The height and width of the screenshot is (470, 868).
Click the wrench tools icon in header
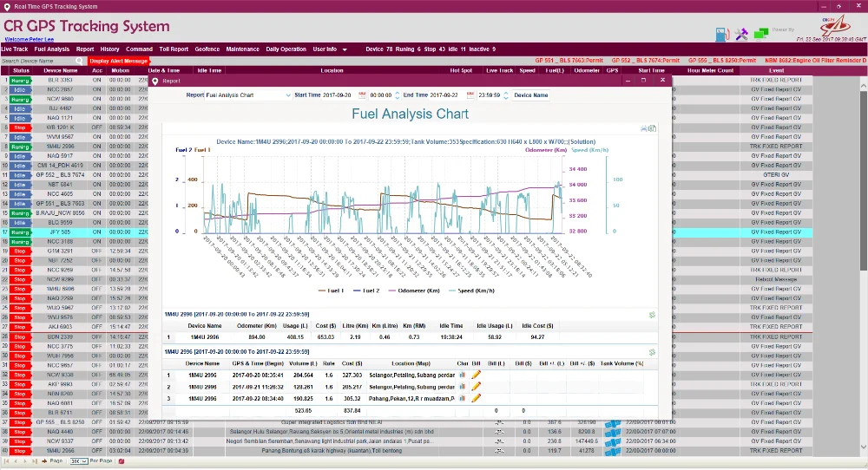741,34
